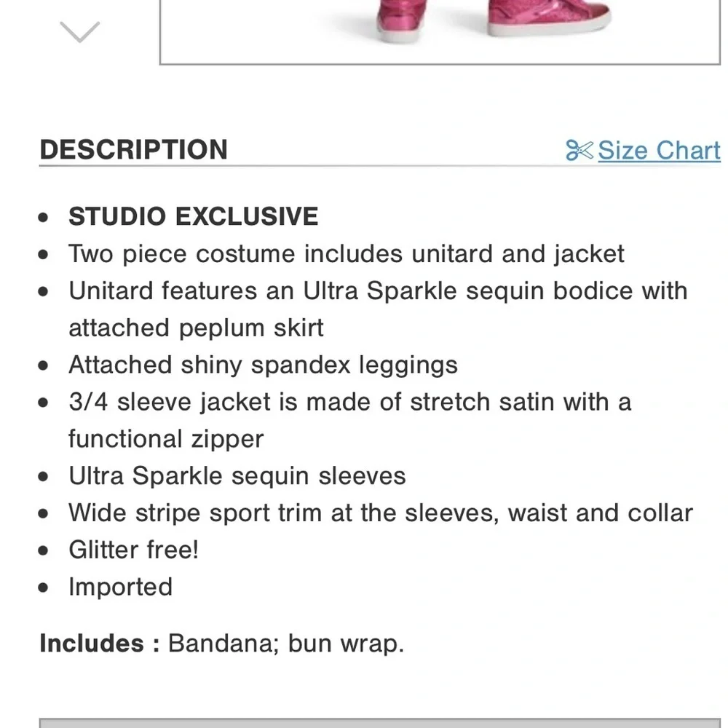Open the Size Chart link
Screen dimensions: 728x728
click(x=659, y=151)
